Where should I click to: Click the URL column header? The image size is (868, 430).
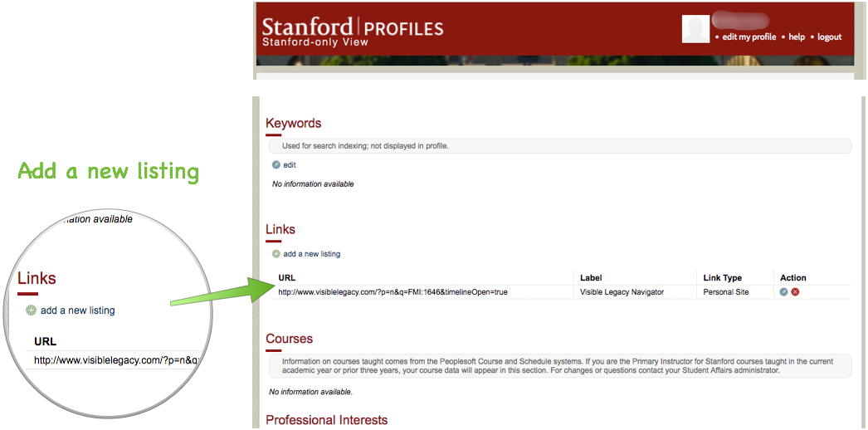click(x=287, y=278)
